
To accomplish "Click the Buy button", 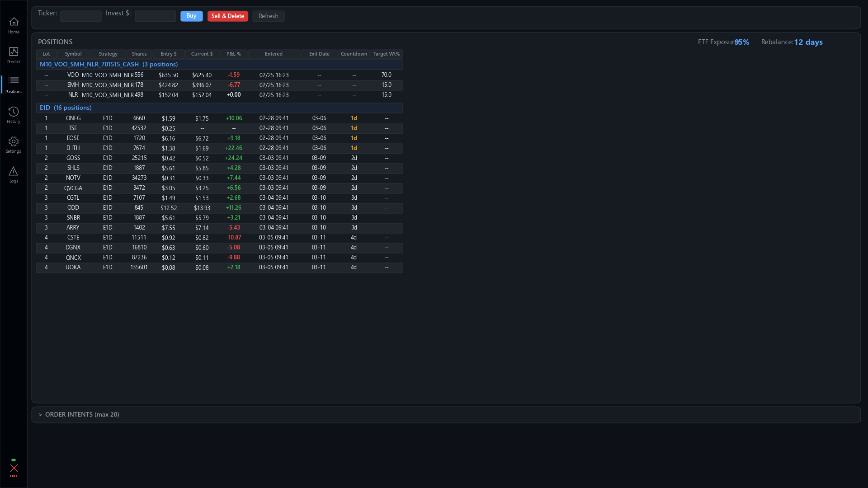I will coord(191,16).
